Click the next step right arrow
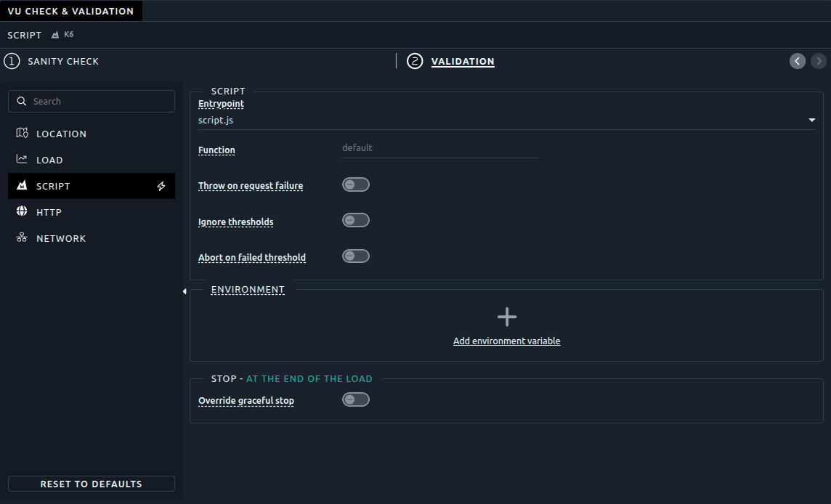Viewport: 831px width, 504px height. pos(819,62)
